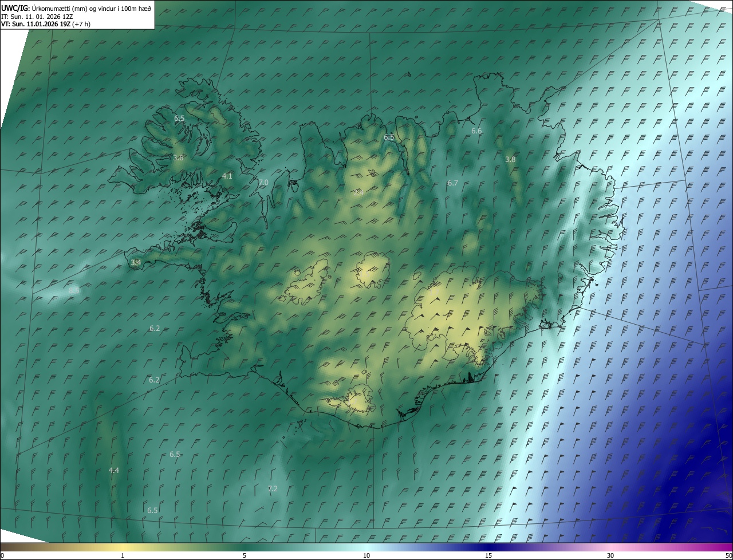Image resolution: width=733 pixels, height=560 pixels.
Task: Click the 10 tick on the color scale
Action: (366, 555)
